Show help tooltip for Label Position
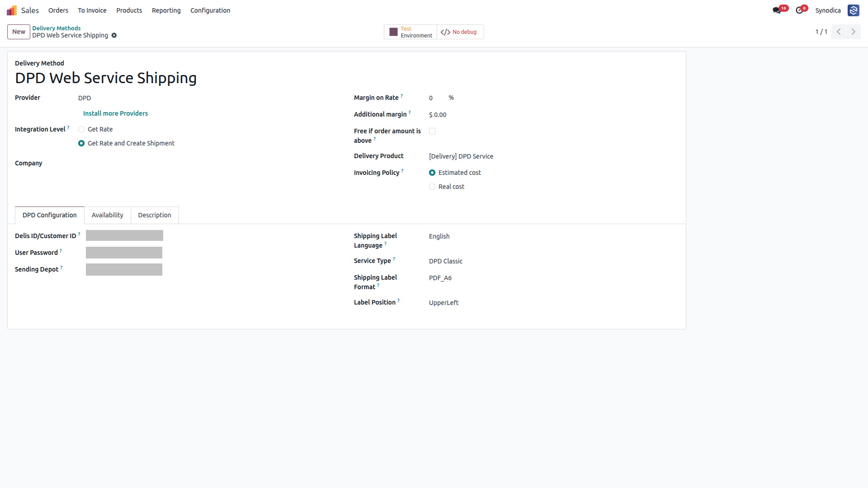Screen dimensions: 868x488 (398, 300)
